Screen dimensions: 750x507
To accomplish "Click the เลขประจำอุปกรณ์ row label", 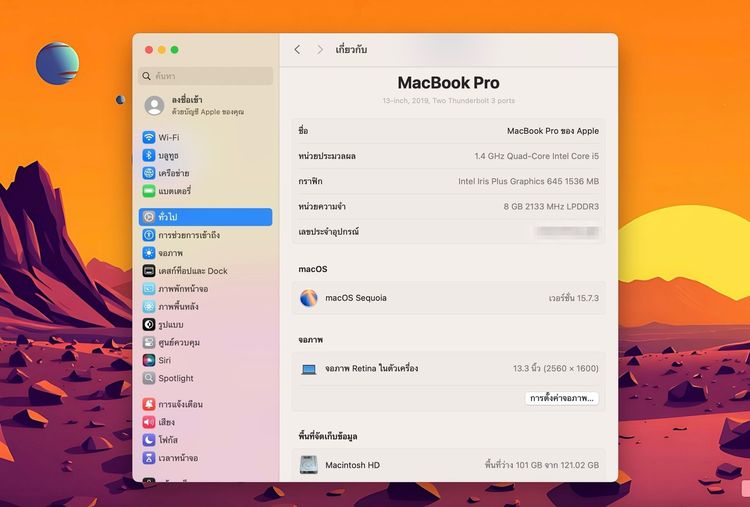I will click(329, 232).
